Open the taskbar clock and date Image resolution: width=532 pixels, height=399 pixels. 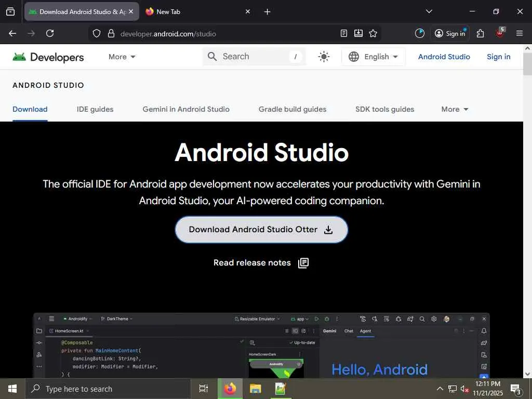pyautogui.click(x=488, y=389)
